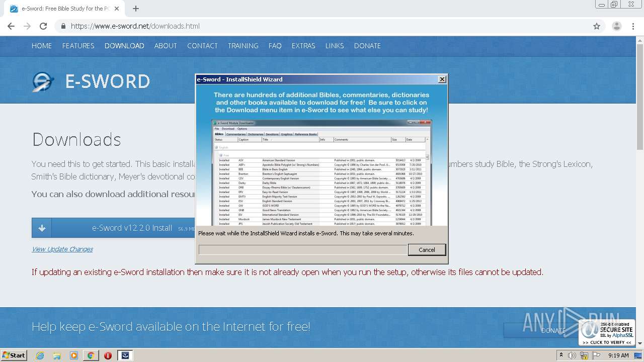The image size is (644, 362).
Task: Open Windows Start menu
Action: [14, 355]
